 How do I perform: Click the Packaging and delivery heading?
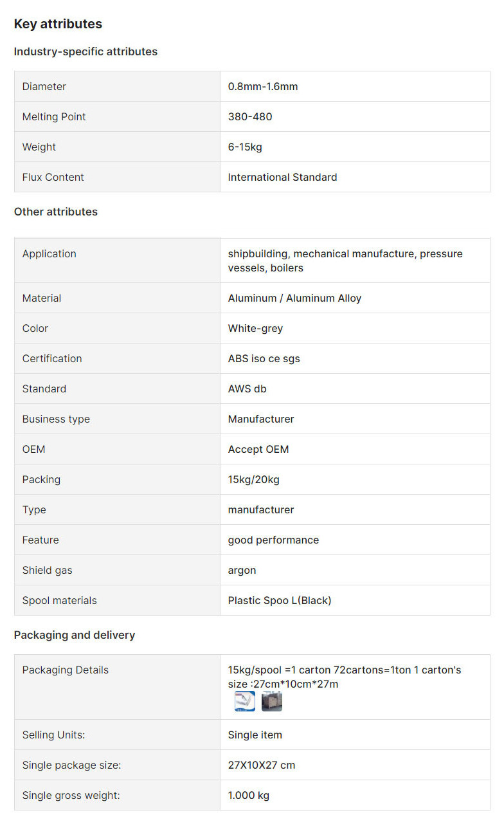click(x=75, y=635)
